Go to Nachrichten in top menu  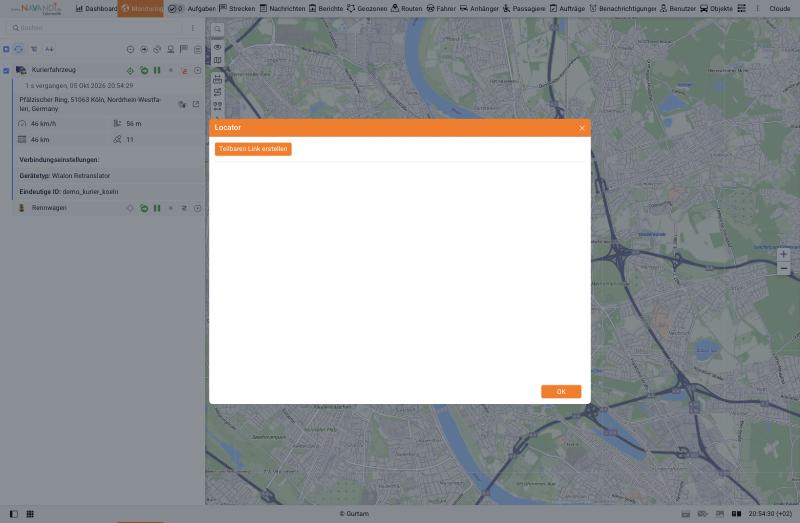coord(282,9)
